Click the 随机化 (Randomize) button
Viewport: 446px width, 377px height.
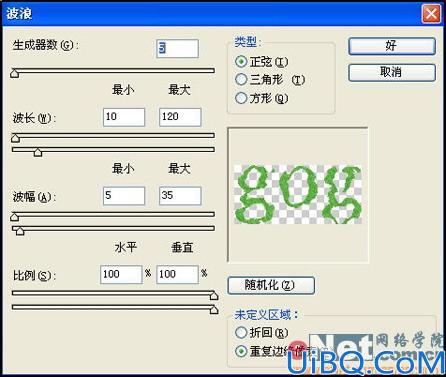coord(271,285)
